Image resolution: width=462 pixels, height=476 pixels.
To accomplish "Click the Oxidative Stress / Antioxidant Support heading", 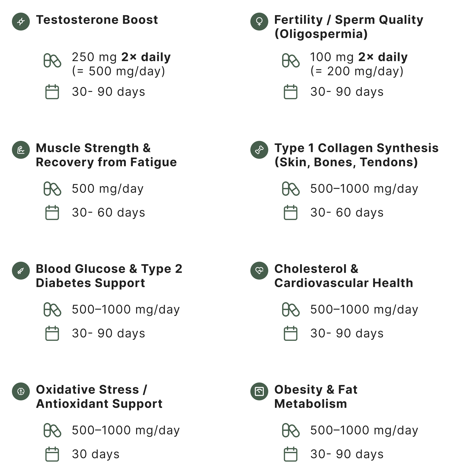I will 99,396.
